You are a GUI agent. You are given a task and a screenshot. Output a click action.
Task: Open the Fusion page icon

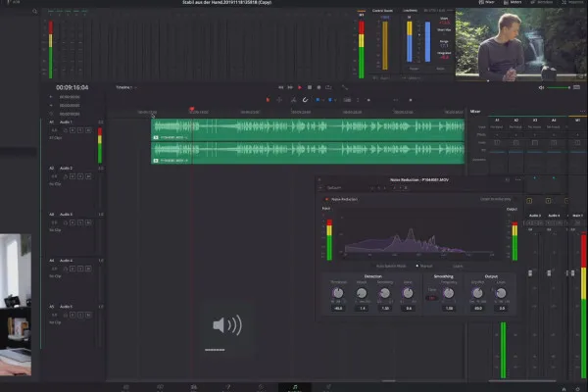(227, 387)
